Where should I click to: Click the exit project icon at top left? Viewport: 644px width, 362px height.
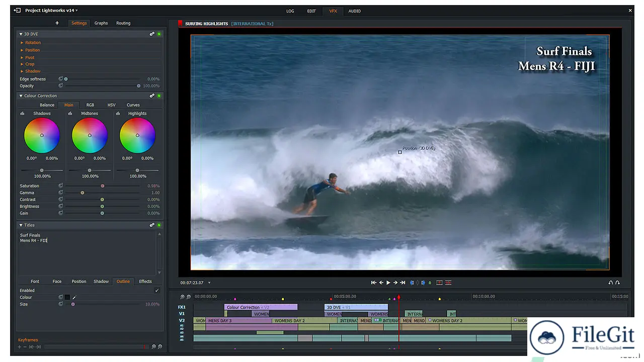(x=17, y=10)
